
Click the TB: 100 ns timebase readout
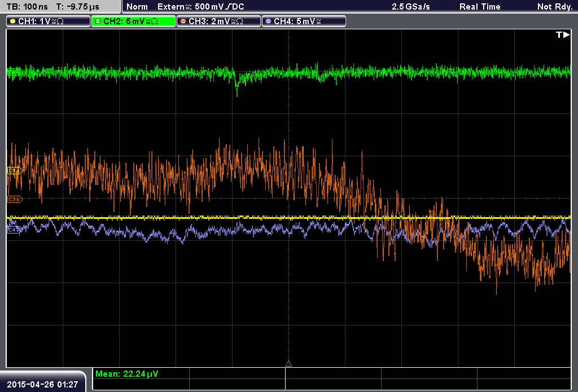pos(27,7)
